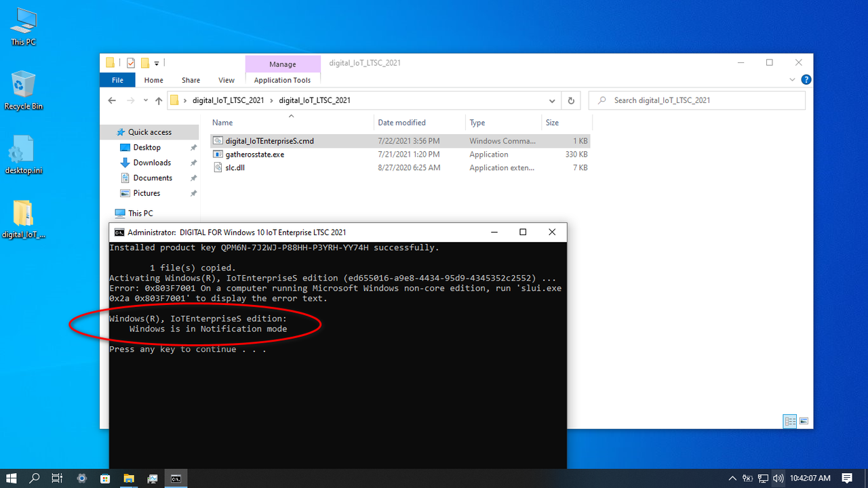Click first digital_IoT_LTSC_2021 breadcrumb segment
Viewport: 868px width, 488px height.
[229, 100]
